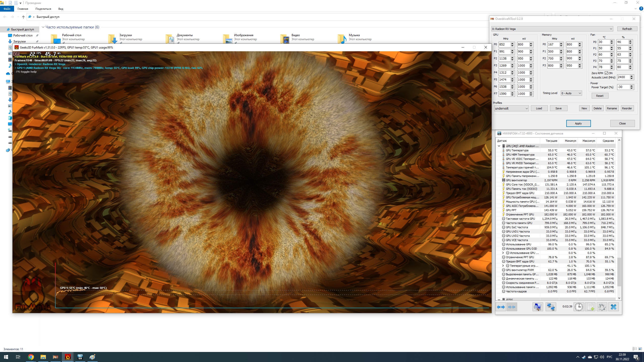Image resolution: width=644 pixels, height=362 pixels.
Task: Open the Поделиться ribbon tab
Action: (43, 9)
